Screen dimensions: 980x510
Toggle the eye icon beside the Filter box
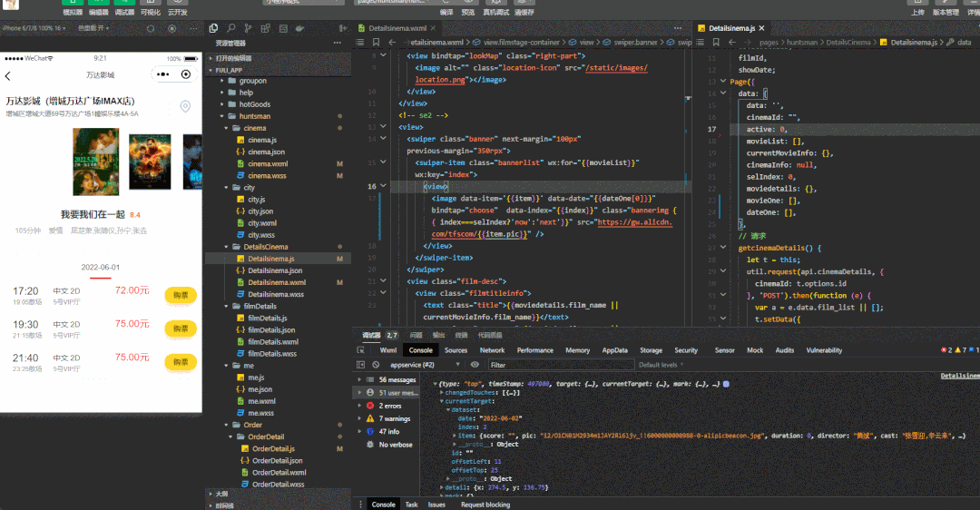click(x=475, y=364)
